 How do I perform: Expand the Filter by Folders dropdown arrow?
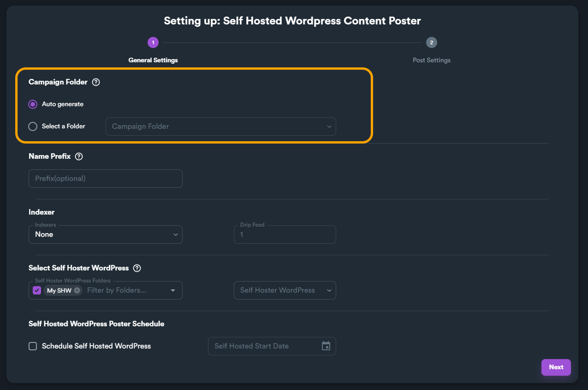pyautogui.click(x=173, y=290)
